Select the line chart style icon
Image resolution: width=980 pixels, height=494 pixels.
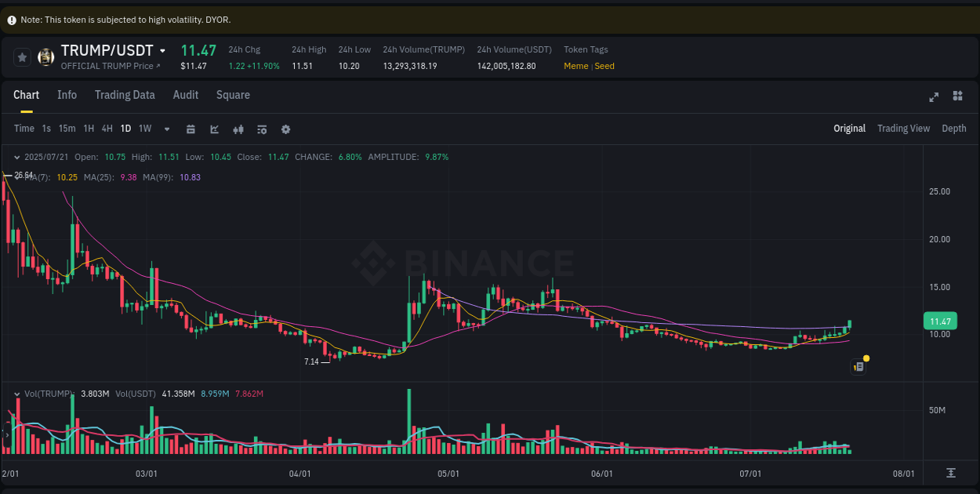(x=214, y=128)
